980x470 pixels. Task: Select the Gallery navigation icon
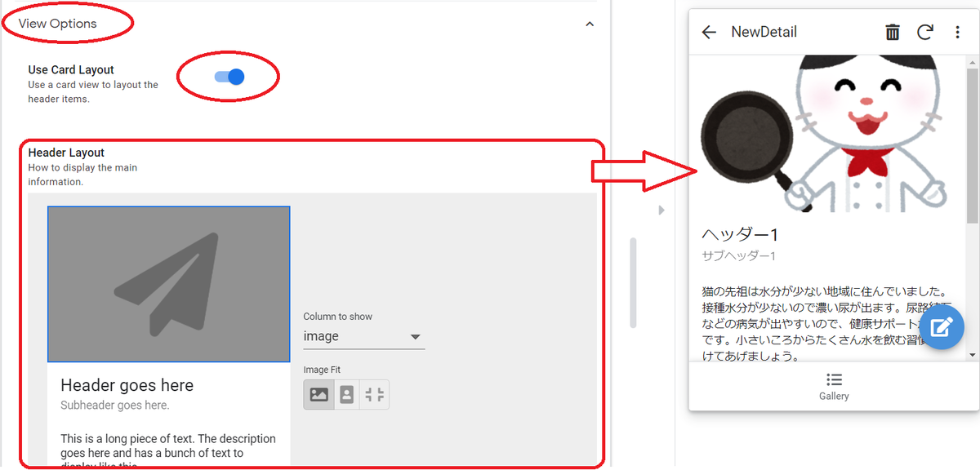(833, 385)
